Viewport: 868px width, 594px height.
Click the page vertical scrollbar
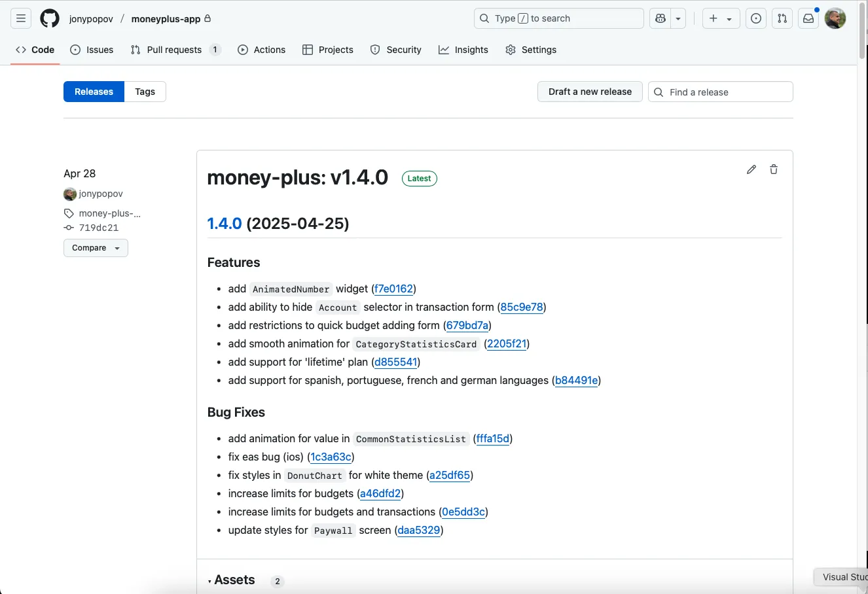click(x=862, y=31)
